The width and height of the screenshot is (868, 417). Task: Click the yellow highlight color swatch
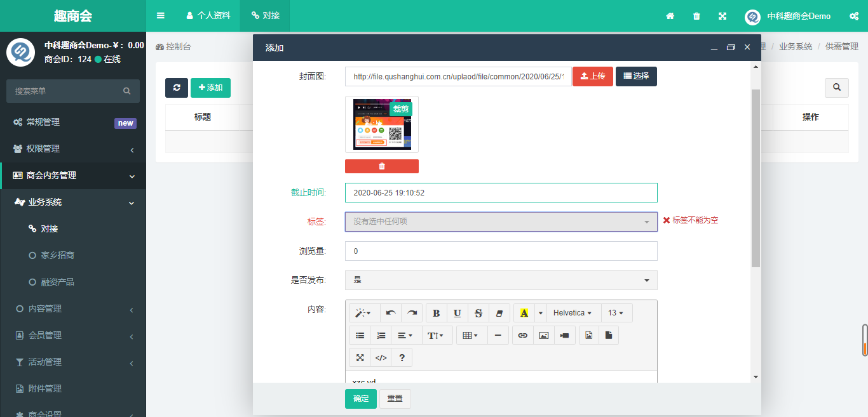[x=524, y=313]
